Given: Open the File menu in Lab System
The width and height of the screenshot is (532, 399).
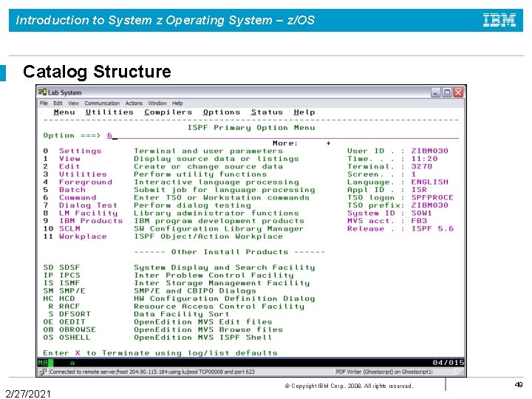Looking at the screenshot, I should 44,103.
